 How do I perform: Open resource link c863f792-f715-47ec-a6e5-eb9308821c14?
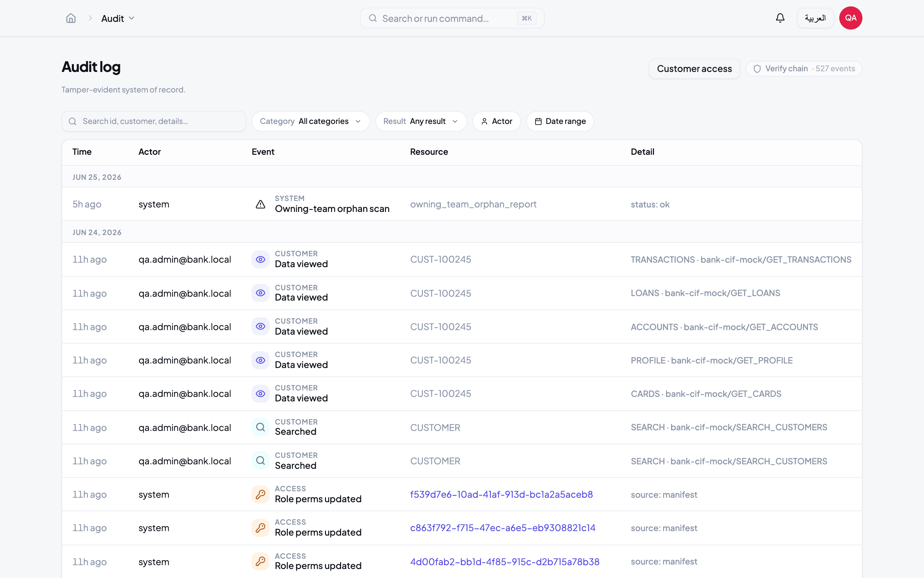pos(502,528)
